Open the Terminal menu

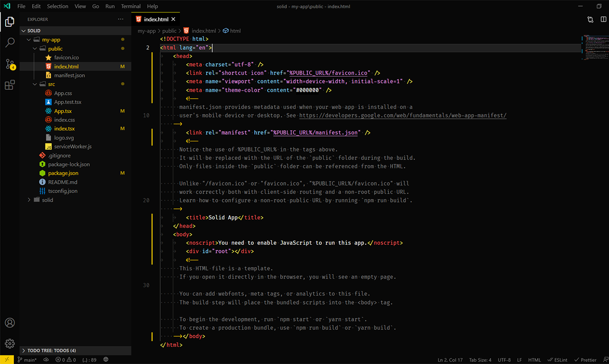tap(130, 6)
